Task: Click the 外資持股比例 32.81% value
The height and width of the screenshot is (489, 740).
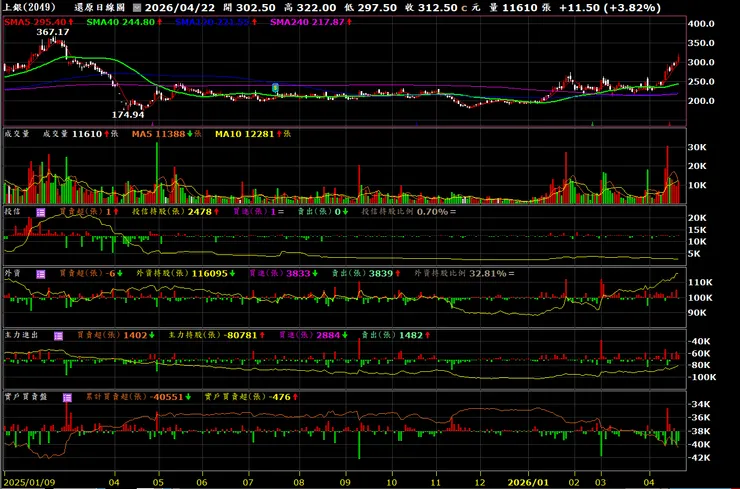Action: pyautogui.click(x=488, y=273)
